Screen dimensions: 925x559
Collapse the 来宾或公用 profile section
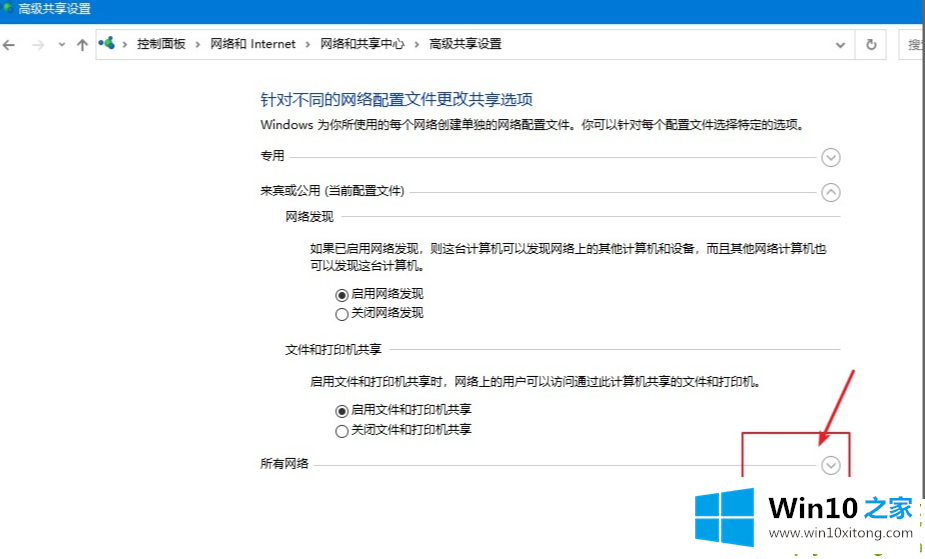[830, 193]
